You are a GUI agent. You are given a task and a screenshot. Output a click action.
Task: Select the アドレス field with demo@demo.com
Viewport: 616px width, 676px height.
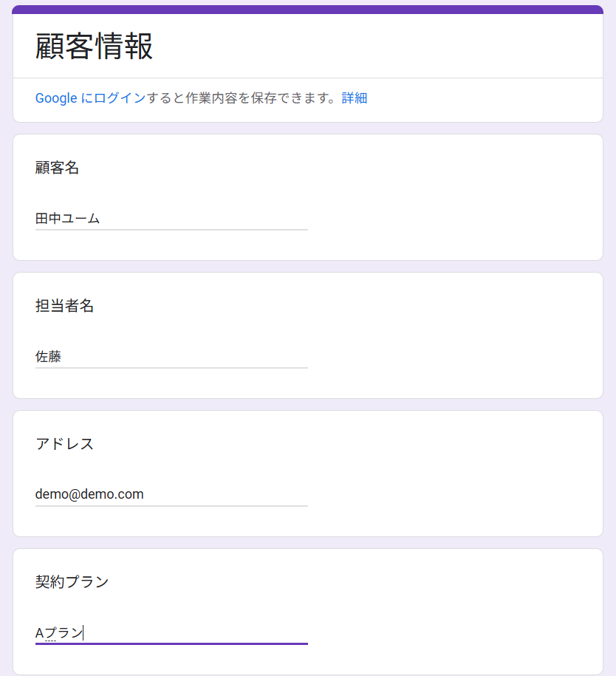pyautogui.click(x=171, y=494)
